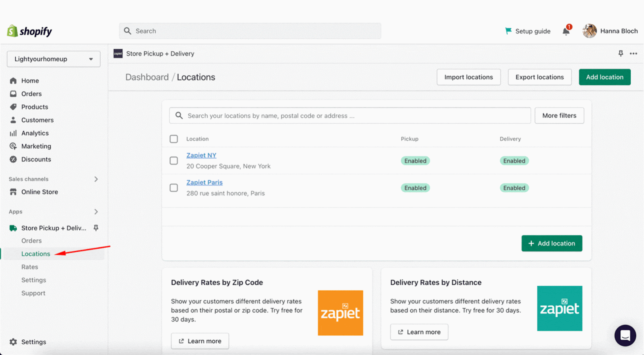Open the More filters button
This screenshot has height=355, width=644.
tap(559, 116)
